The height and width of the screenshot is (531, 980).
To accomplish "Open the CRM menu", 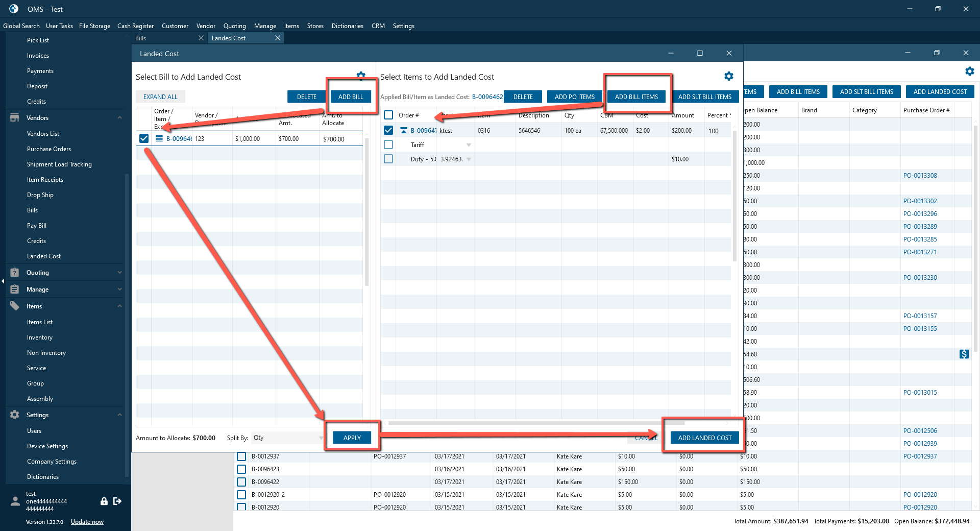I will click(378, 26).
